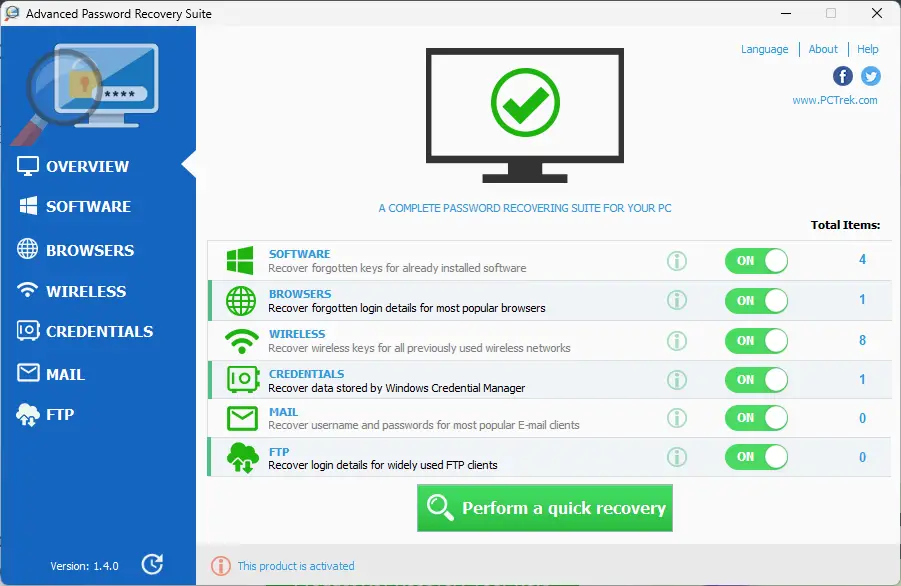Turn off the Software toggle

click(x=756, y=261)
